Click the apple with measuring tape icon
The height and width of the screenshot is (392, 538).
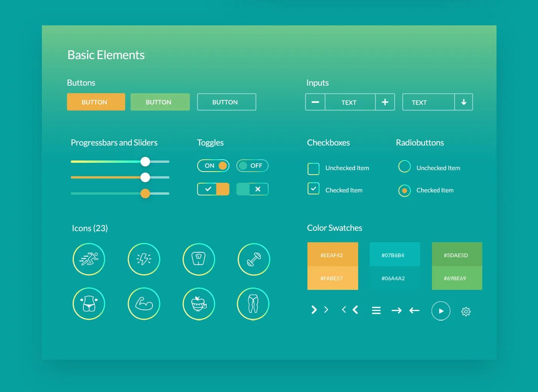[199, 304]
